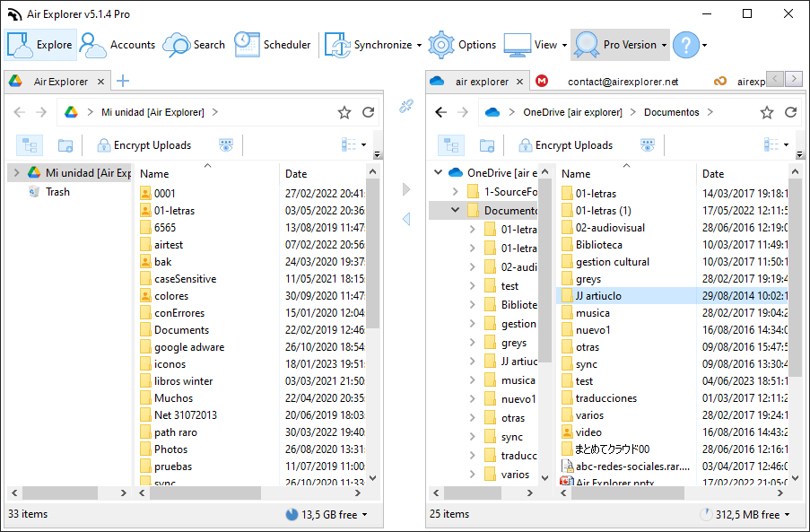Expand the Mi unidad tree node
The width and height of the screenshot is (810, 532).
click(16, 172)
